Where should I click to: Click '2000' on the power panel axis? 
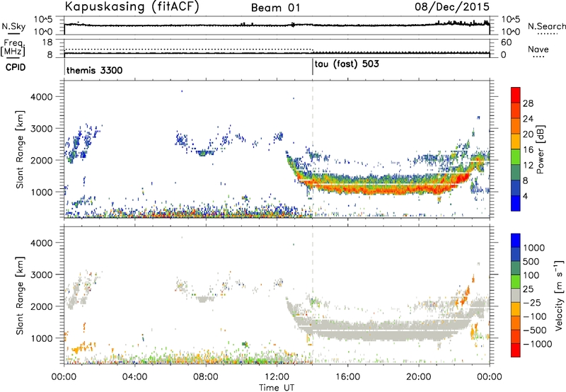41,160
